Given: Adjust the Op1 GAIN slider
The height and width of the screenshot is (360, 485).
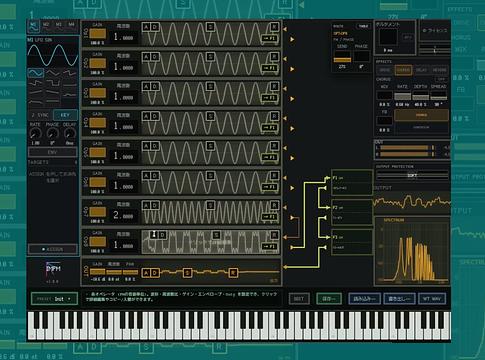Looking at the screenshot, I should 98,34.
